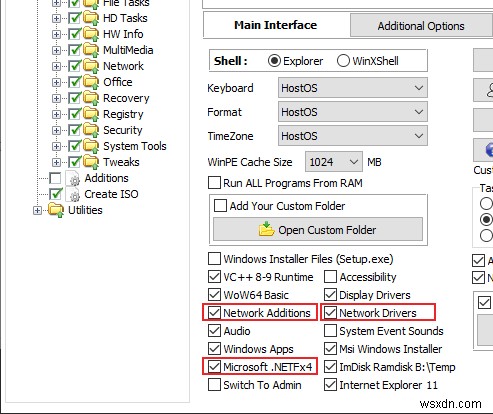
Task: Enable Run ALL Programs From RAM
Action: click(x=214, y=183)
